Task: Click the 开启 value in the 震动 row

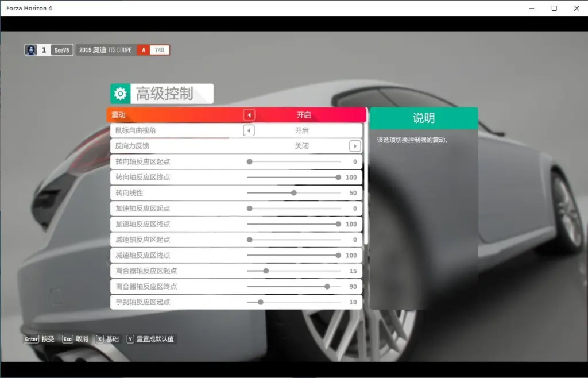Action: [x=304, y=115]
